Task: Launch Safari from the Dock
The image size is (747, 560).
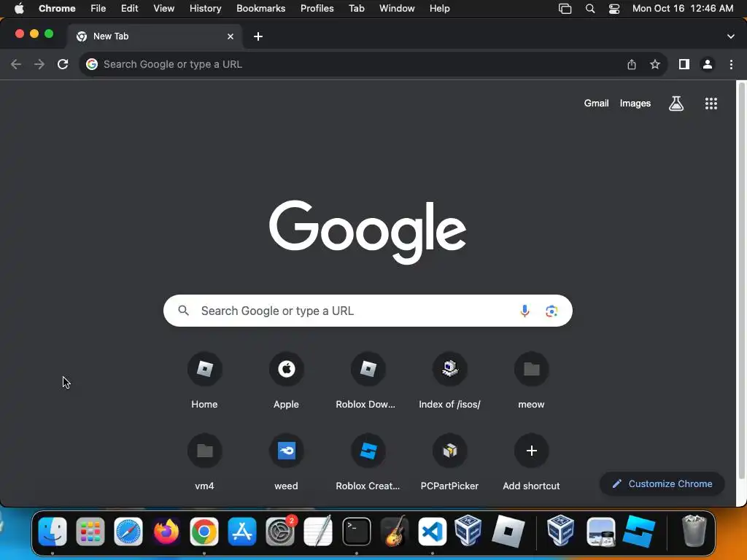Action: pyautogui.click(x=128, y=531)
